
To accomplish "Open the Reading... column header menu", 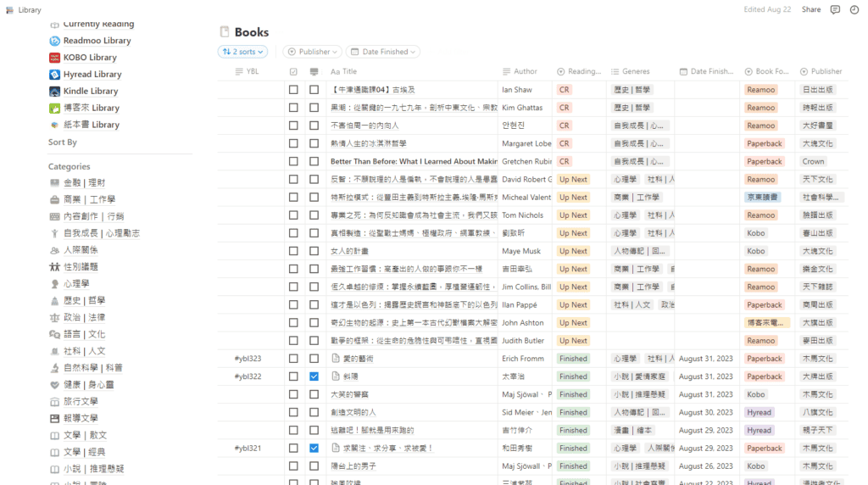I will click(579, 71).
